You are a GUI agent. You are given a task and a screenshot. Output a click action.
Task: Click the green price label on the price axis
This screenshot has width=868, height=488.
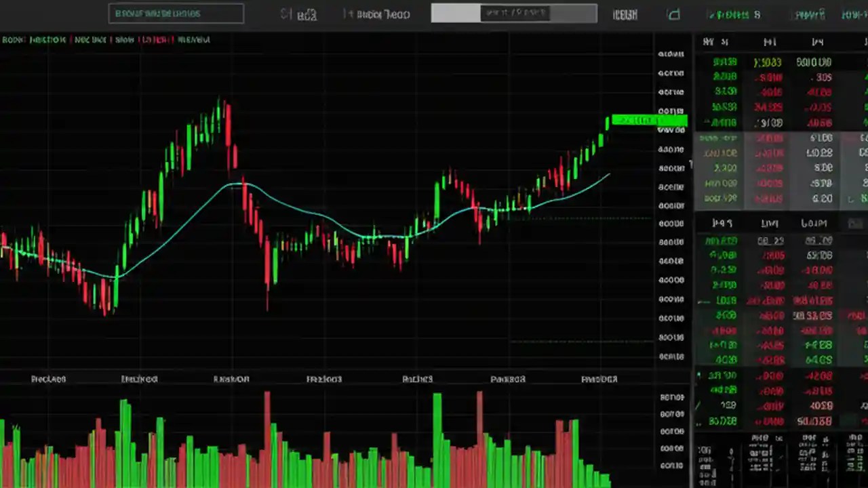[x=649, y=121]
